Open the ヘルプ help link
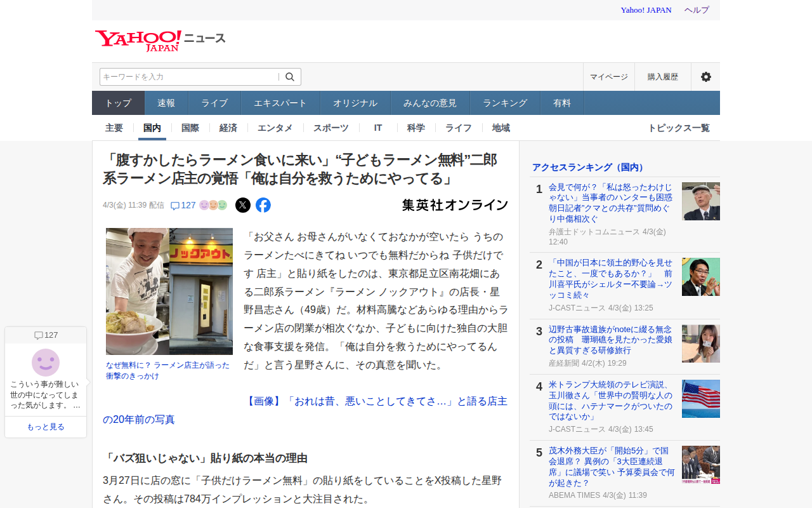Screen dimensions: 812x508 tap(697, 10)
